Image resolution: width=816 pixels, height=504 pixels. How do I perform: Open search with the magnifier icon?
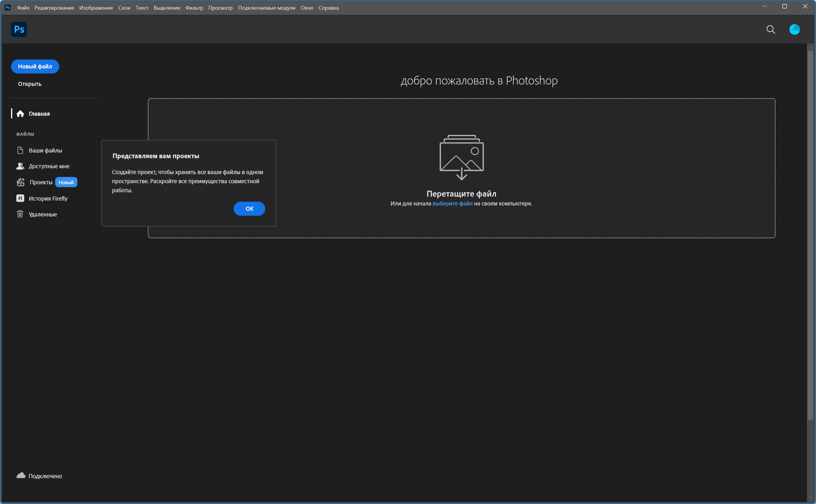[x=770, y=29]
